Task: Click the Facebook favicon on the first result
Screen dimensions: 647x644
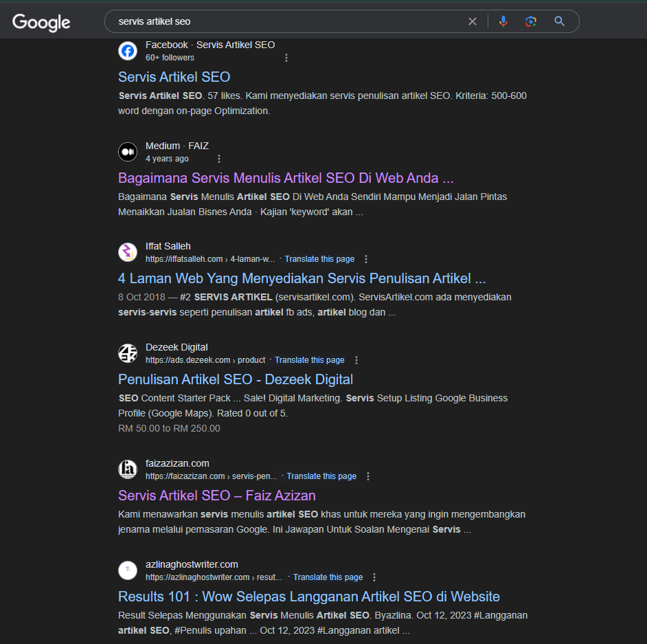Action: pyautogui.click(x=128, y=51)
